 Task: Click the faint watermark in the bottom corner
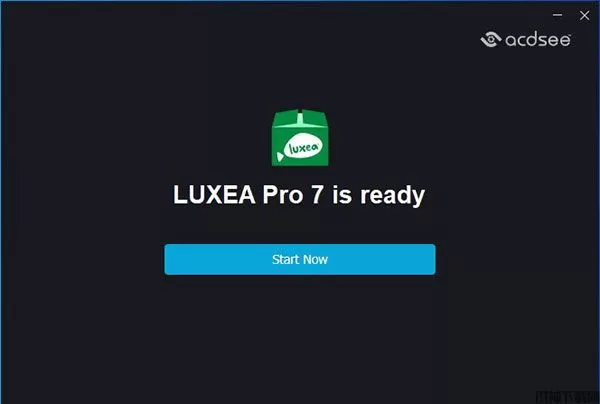(x=566, y=398)
